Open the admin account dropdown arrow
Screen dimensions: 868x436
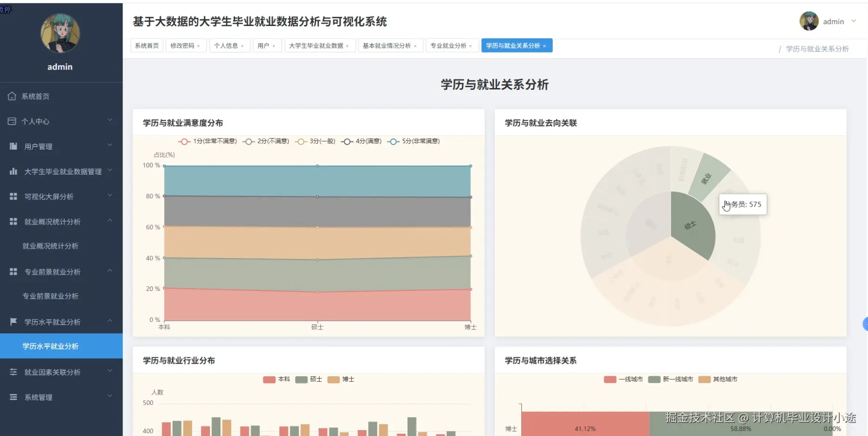pyautogui.click(x=855, y=21)
